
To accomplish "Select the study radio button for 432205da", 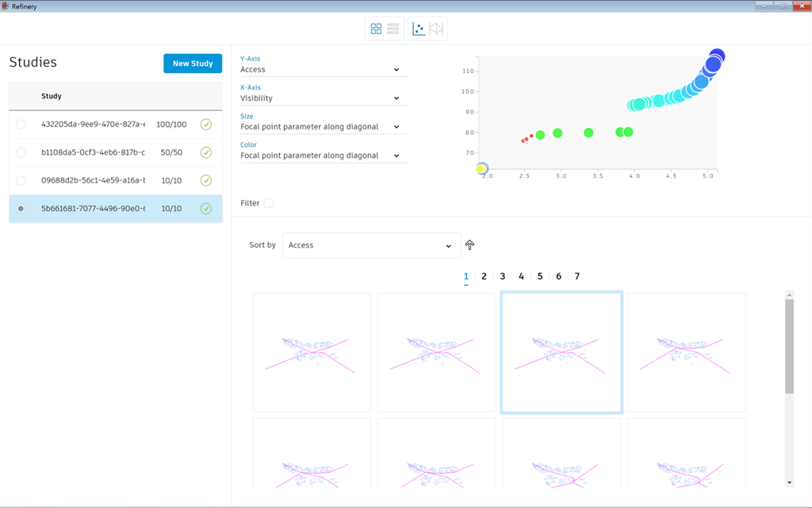I will click(x=21, y=124).
